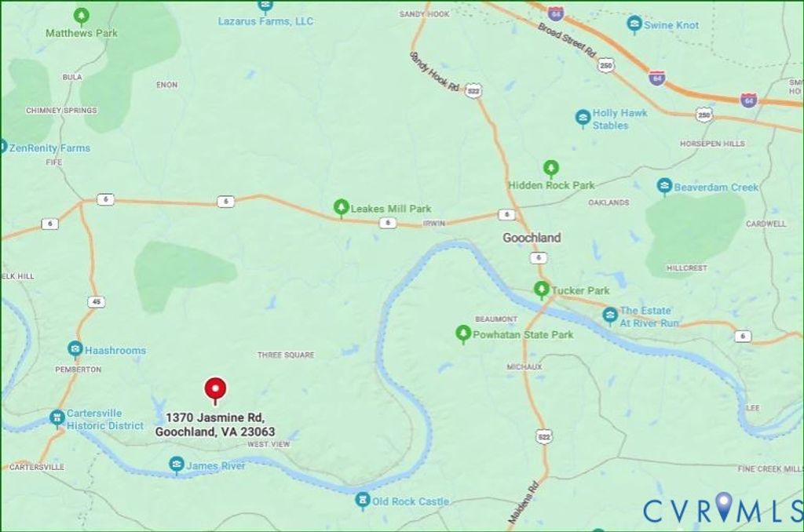Click the CVR MLS logo
The height and width of the screenshot is (532, 804).
click(722, 509)
